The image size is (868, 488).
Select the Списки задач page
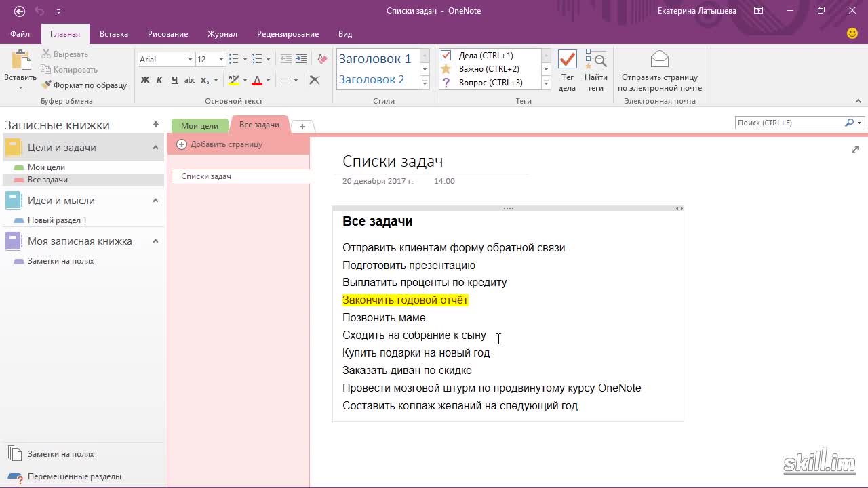[x=240, y=176]
